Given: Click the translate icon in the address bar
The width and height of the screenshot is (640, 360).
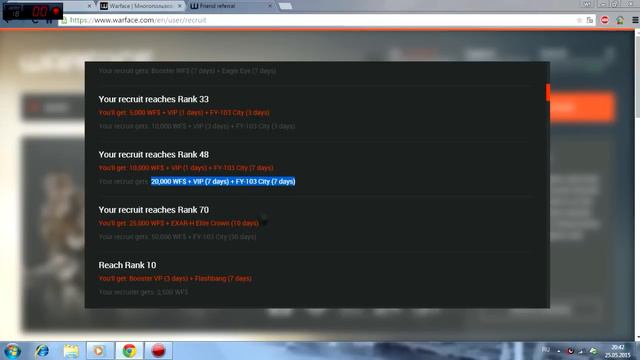Looking at the screenshot, I should (590, 20).
